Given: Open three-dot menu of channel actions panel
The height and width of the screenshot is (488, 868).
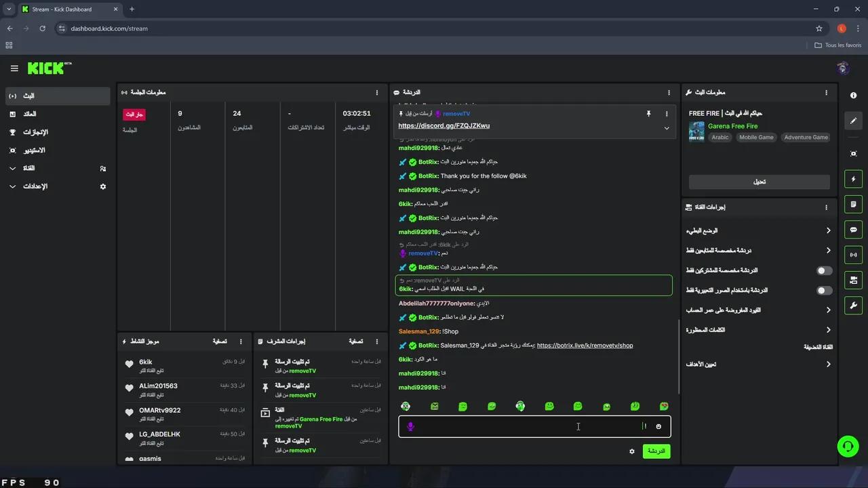Looking at the screenshot, I should [826, 207].
